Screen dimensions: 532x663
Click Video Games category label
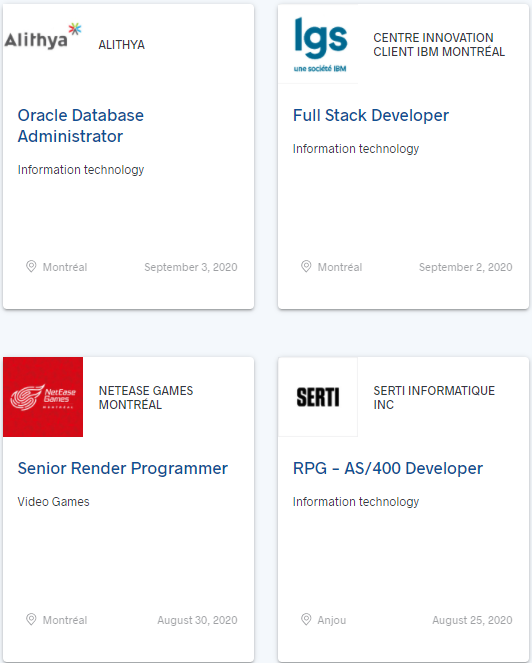click(x=53, y=501)
